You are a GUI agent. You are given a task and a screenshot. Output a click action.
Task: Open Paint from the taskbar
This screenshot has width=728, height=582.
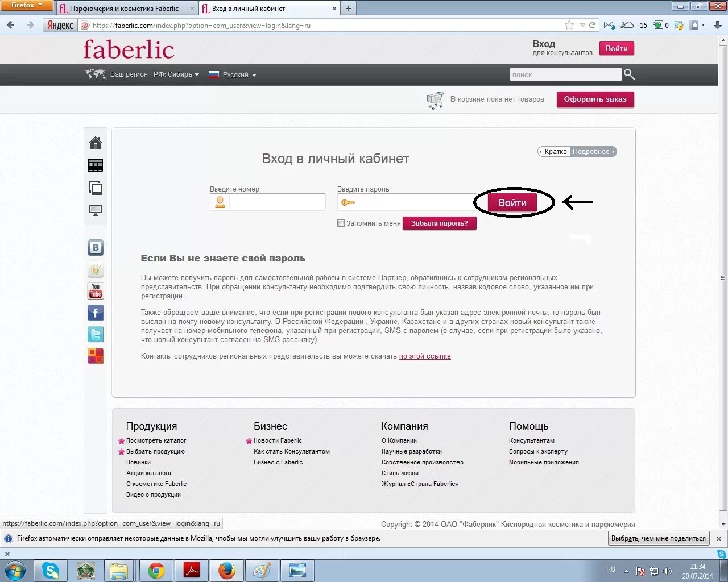(x=262, y=570)
